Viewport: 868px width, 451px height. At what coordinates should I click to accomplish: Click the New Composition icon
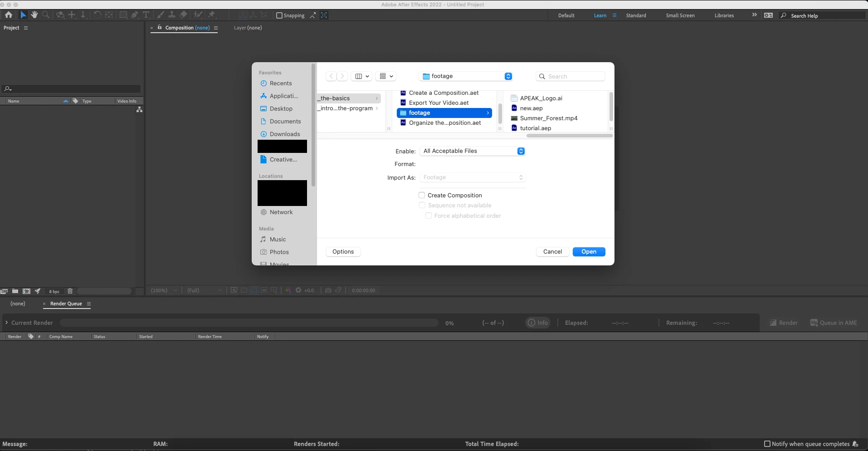27,291
